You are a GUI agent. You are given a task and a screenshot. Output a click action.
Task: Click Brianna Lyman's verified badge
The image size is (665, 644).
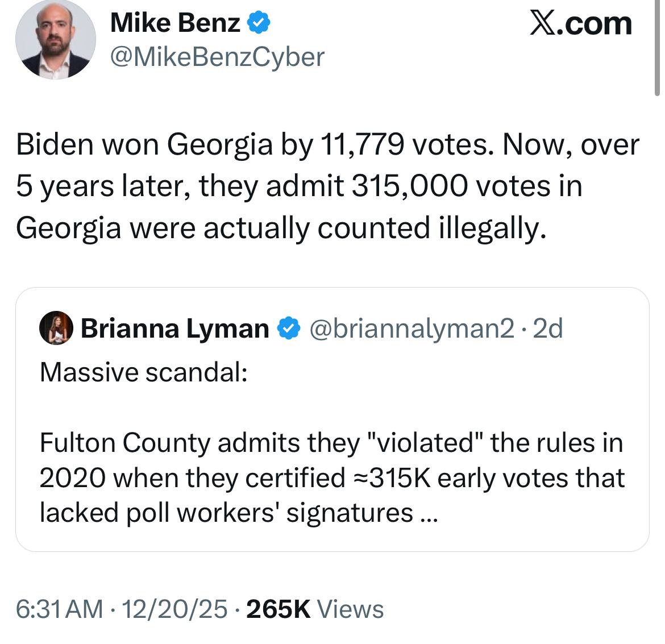289,329
